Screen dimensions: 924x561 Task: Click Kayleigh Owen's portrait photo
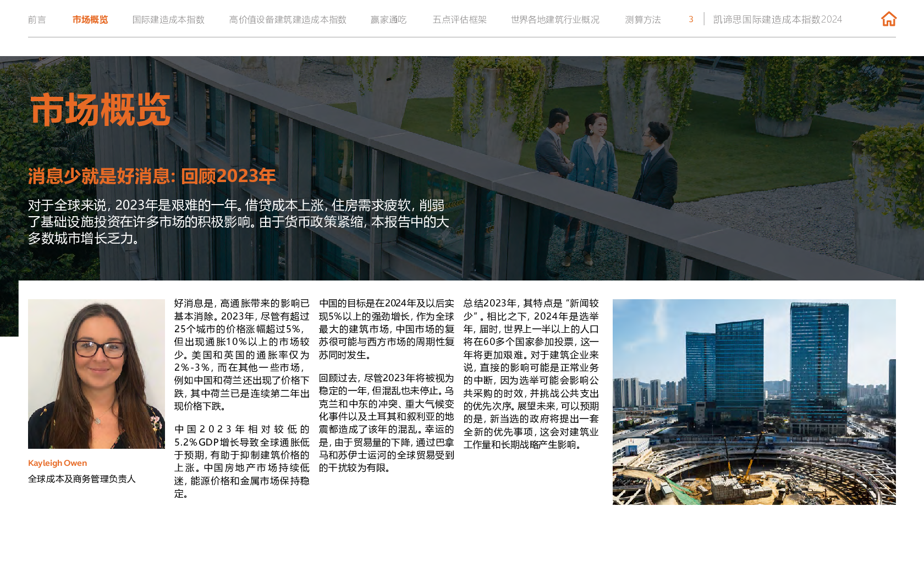pyautogui.click(x=96, y=373)
